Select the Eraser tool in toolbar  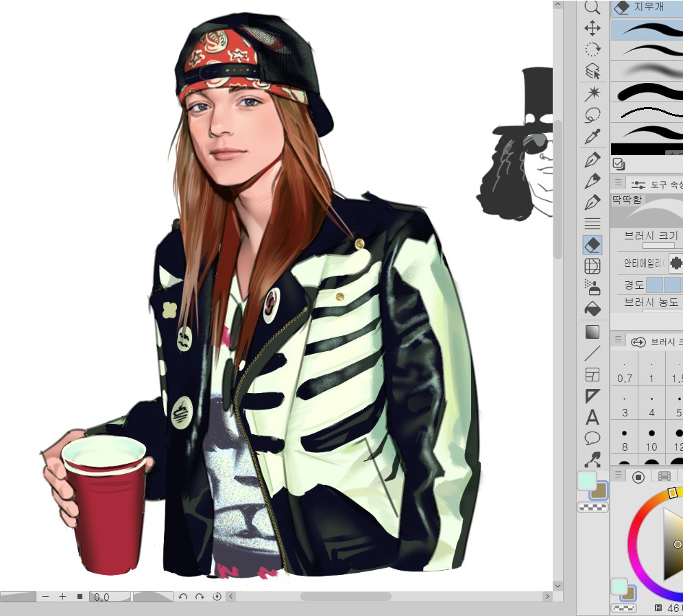click(592, 246)
